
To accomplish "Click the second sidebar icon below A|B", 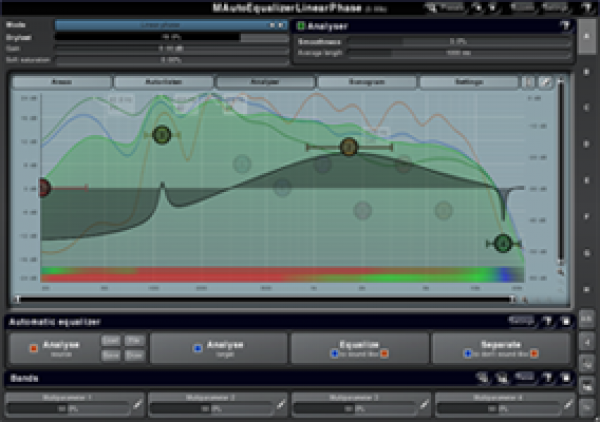I will click(x=587, y=364).
